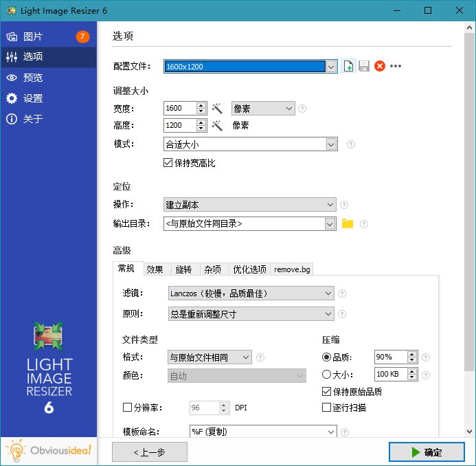The height and width of the screenshot is (466, 476).
Task: Toggle the 逐行扫描 checkbox
Action: coord(326,408)
